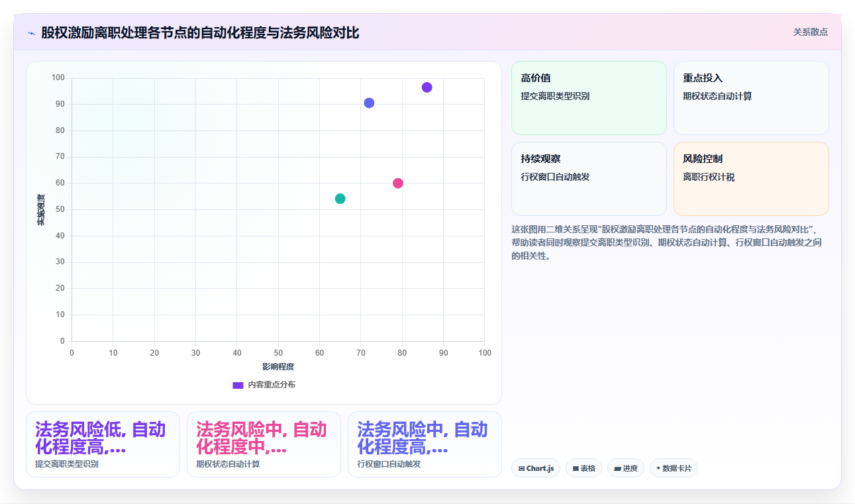Select the 进度 tag chip

(625, 468)
